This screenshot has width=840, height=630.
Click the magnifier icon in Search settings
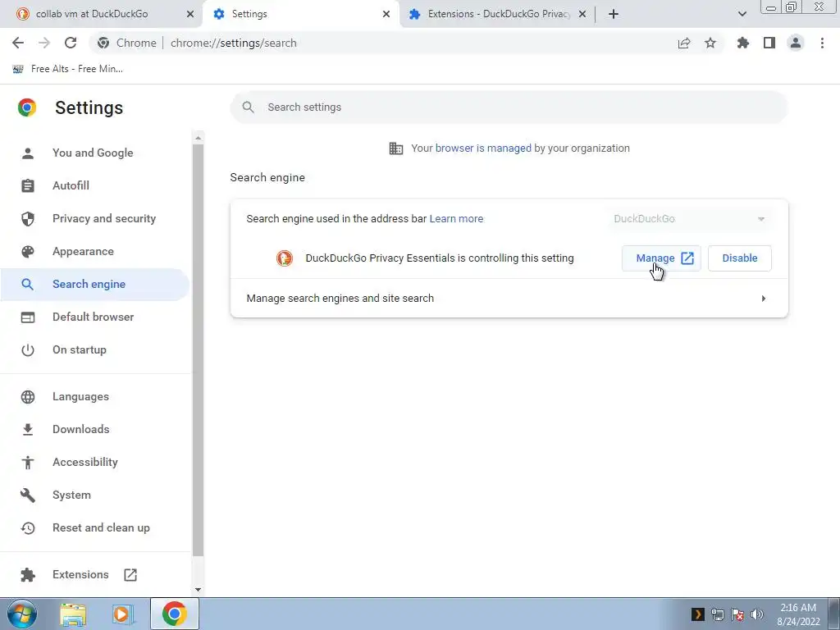click(x=248, y=107)
